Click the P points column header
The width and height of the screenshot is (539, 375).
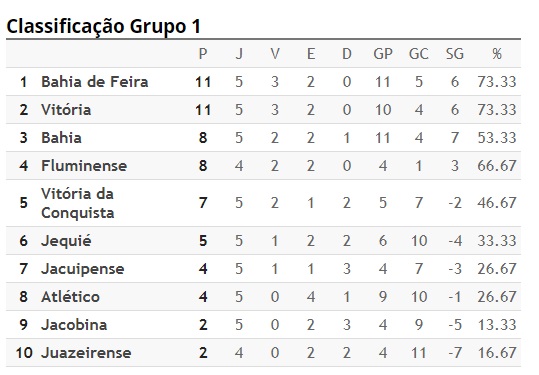point(203,54)
